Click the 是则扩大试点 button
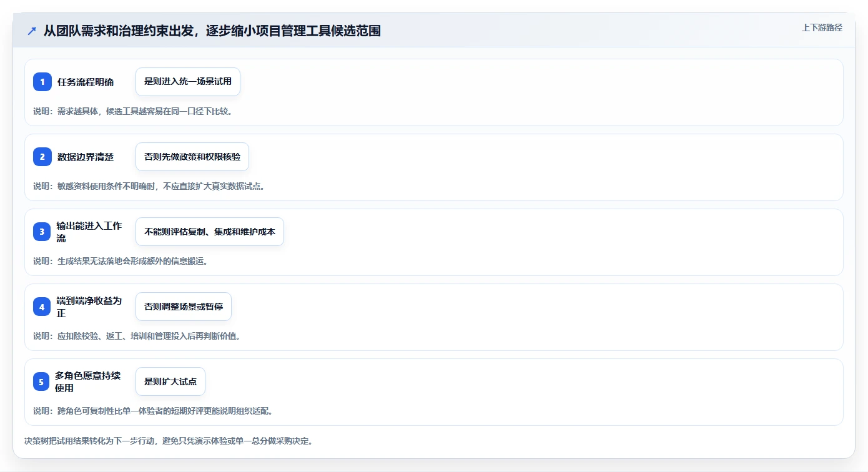This screenshot has width=868, height=472. pos(170,381)
